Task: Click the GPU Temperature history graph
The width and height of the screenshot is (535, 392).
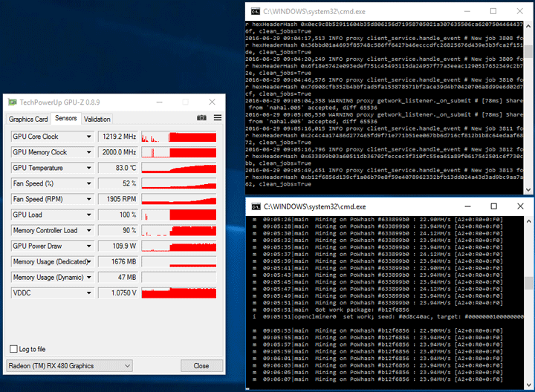Action: (179, 168)
